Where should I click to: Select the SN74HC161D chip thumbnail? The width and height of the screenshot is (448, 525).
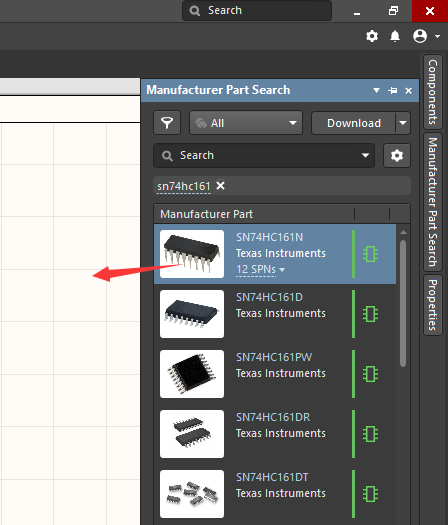tap(192, 314)
